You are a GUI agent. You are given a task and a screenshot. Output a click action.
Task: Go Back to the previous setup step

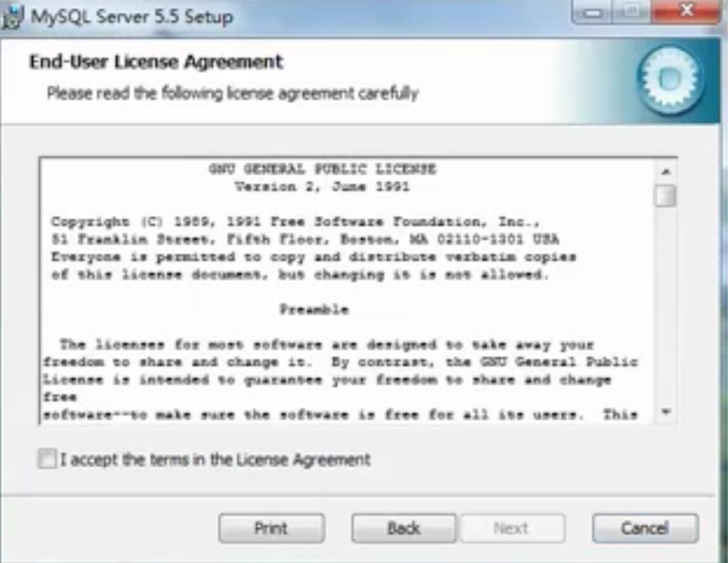(404, 528)
